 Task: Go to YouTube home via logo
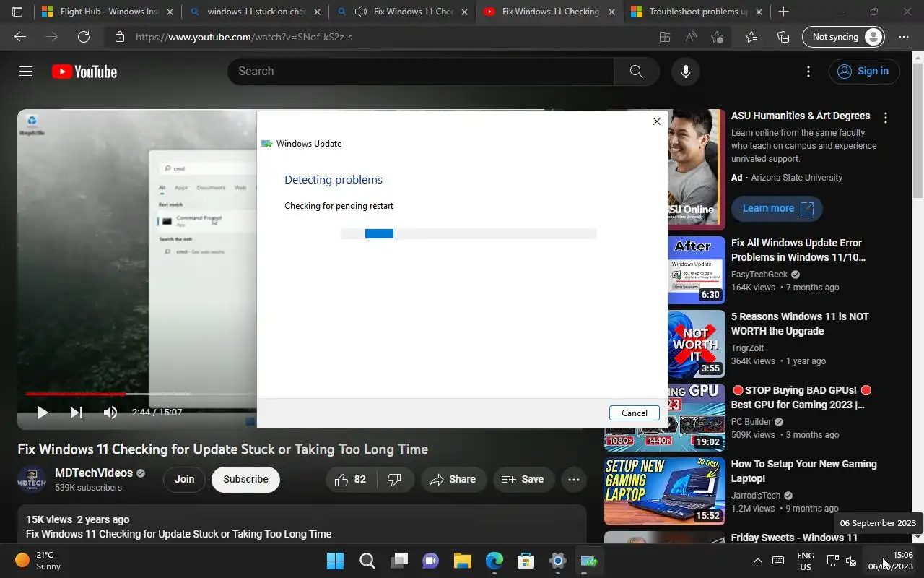click(x=84, y=72)
